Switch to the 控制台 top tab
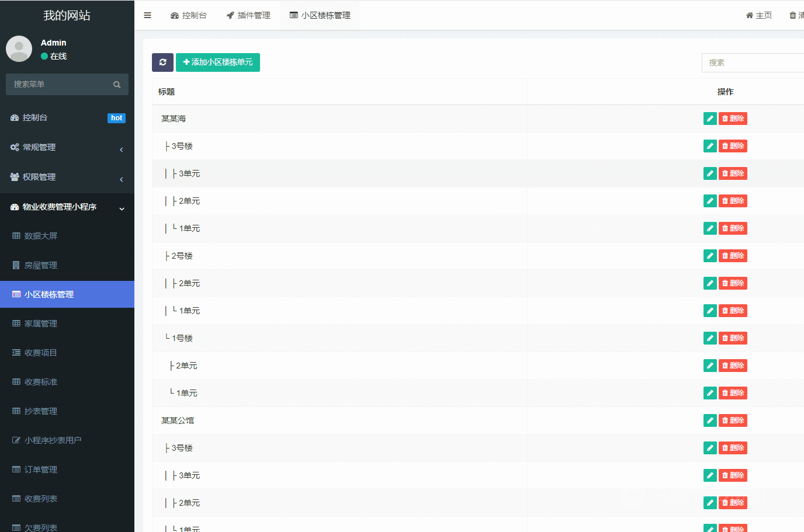804x532 pixels. click(x=188, y=15)
